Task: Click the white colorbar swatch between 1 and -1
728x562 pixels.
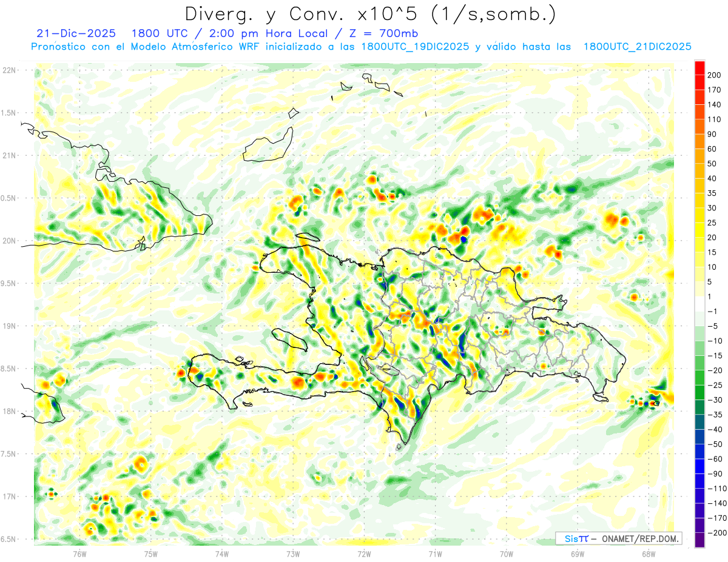Action: (699, 303)
